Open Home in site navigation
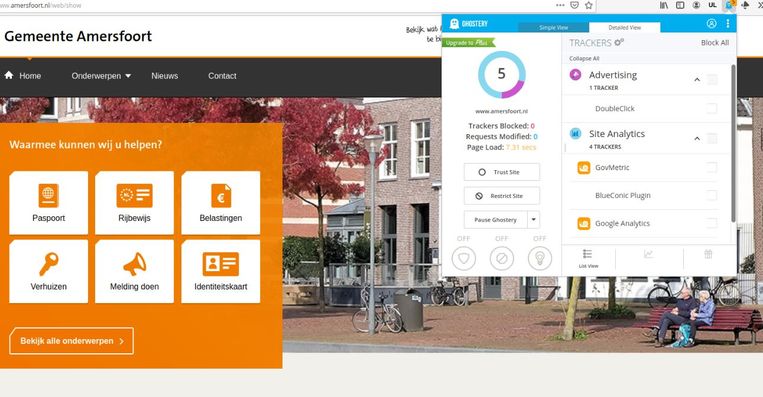Viewport: 763px width, 397px height. click(x=30, y=76)
